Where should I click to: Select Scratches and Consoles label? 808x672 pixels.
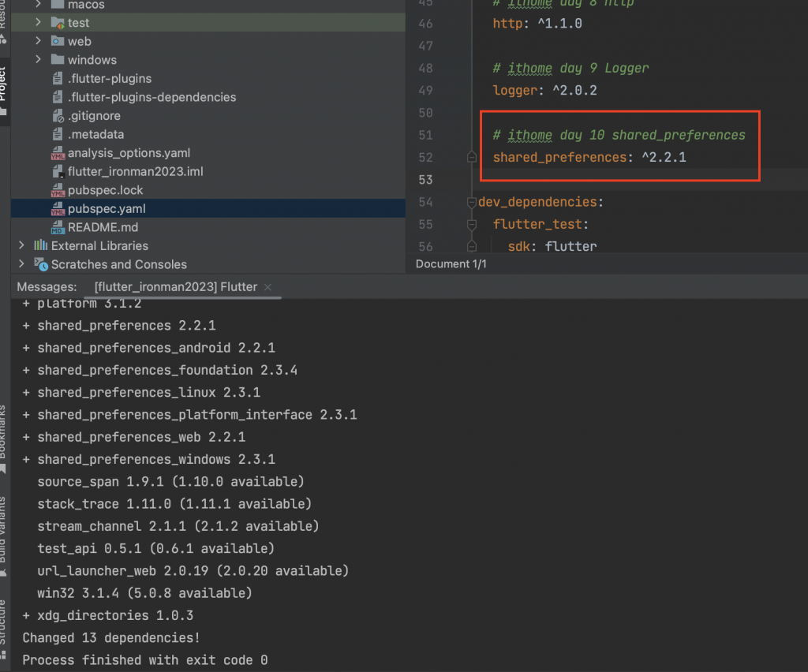tap(119, 264)
